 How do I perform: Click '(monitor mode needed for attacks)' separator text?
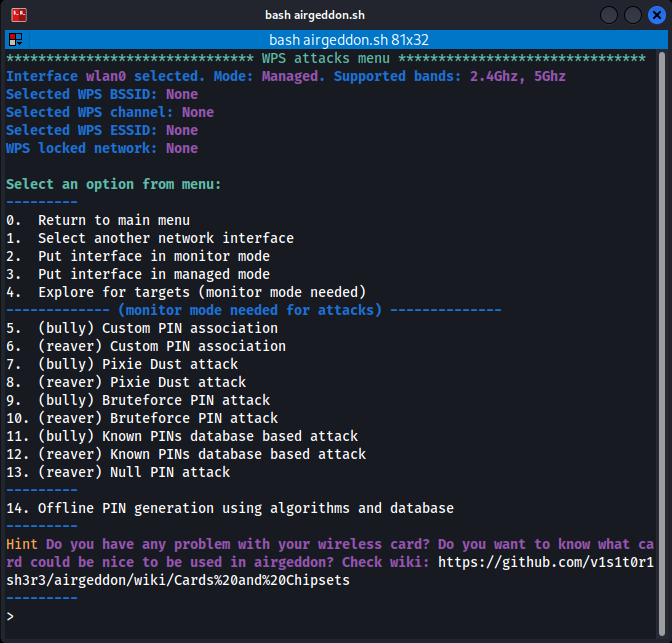point(250,310)
